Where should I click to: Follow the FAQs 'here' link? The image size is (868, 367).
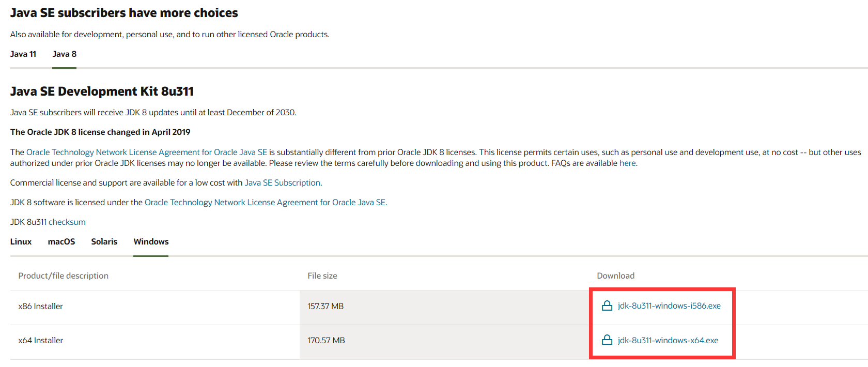[x=628, y=163]
